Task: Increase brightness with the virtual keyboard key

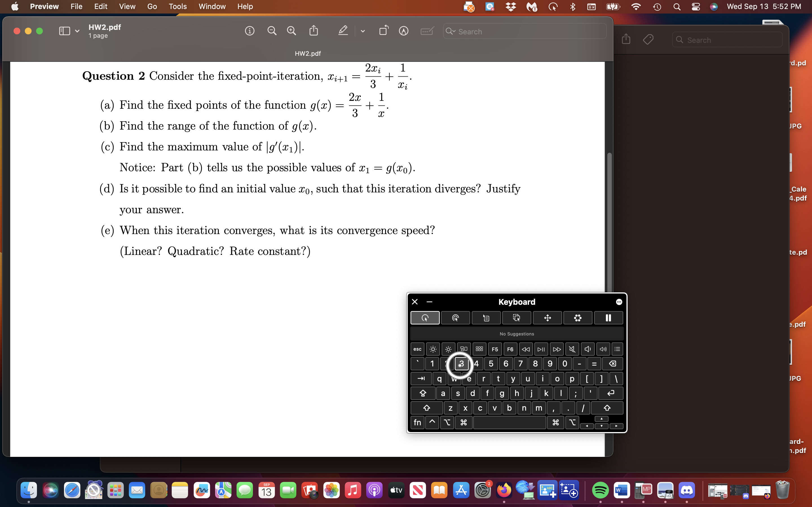Action: 448,349
